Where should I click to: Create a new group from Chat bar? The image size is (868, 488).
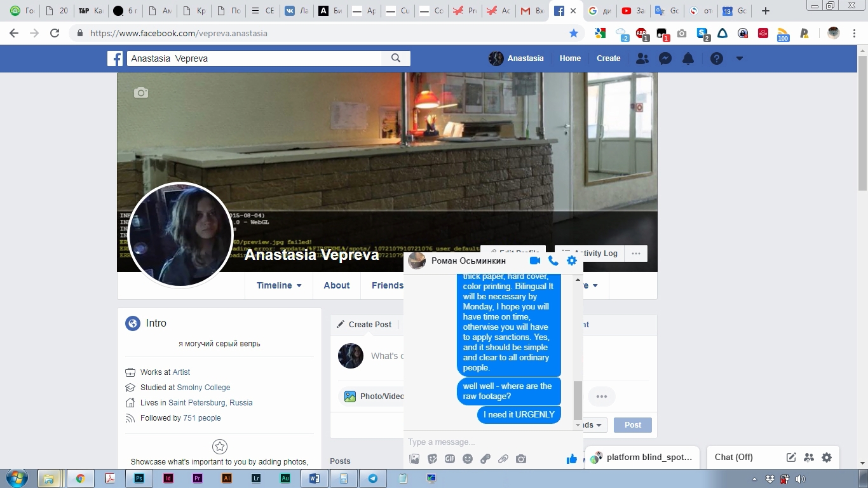809,457
